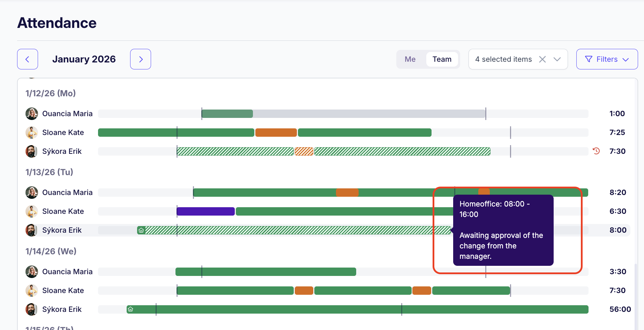Click homeoffice icon on Sýkora Erik's 1/14 bar
The image size is (644, 330).
click(130, 309)
